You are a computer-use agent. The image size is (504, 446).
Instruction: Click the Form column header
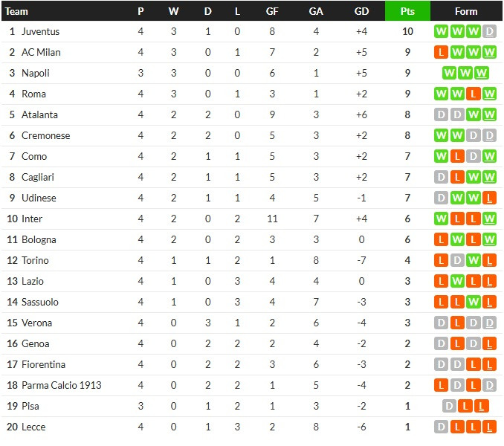(466, 11)
